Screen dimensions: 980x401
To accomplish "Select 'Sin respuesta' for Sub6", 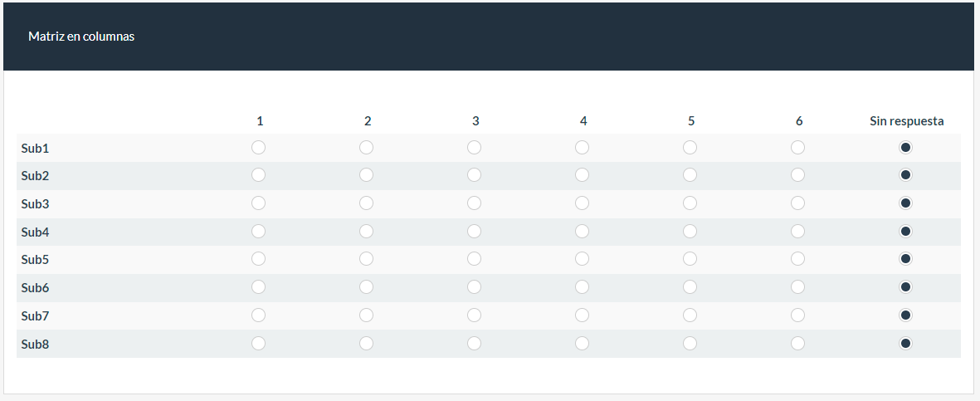I will [906, 287].
